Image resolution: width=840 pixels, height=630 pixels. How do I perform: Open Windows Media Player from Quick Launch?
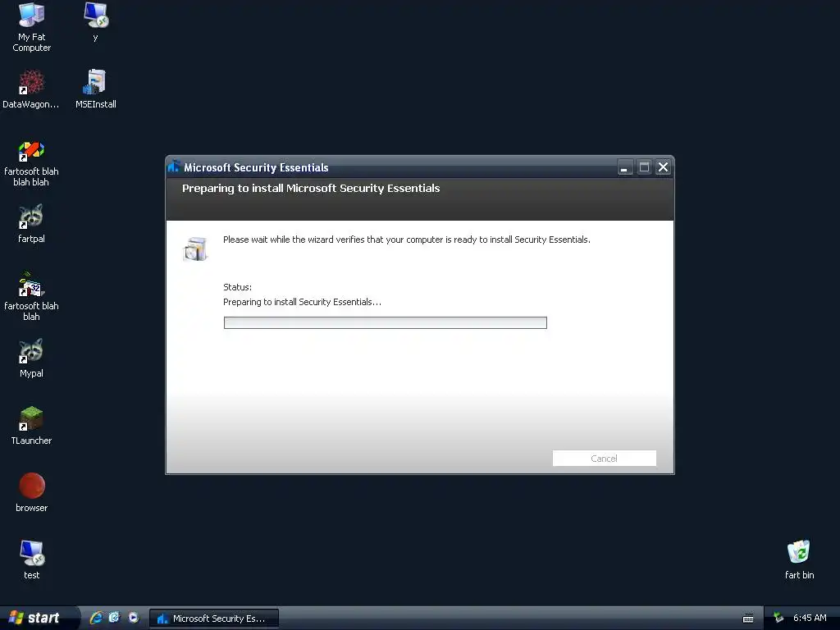pos(133,618)
